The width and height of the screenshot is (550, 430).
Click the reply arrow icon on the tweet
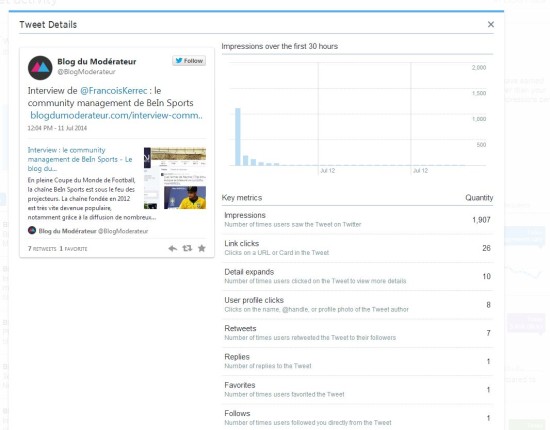173,249
